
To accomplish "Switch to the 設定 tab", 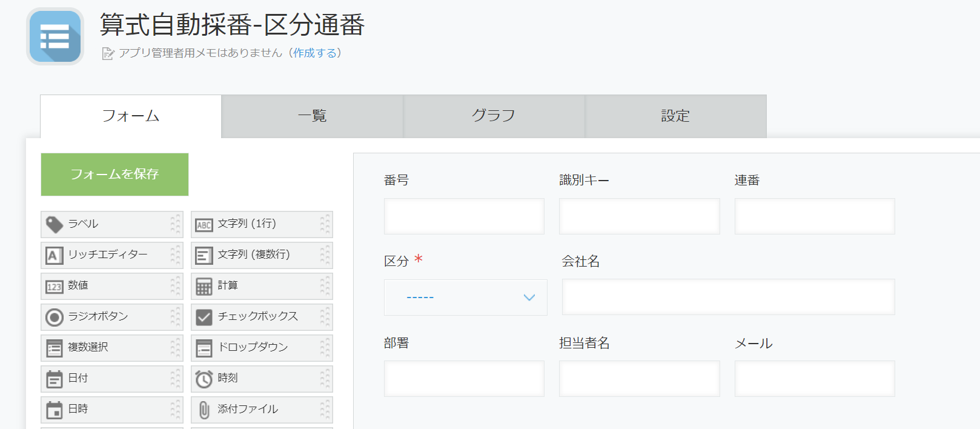I will (676, 116).
